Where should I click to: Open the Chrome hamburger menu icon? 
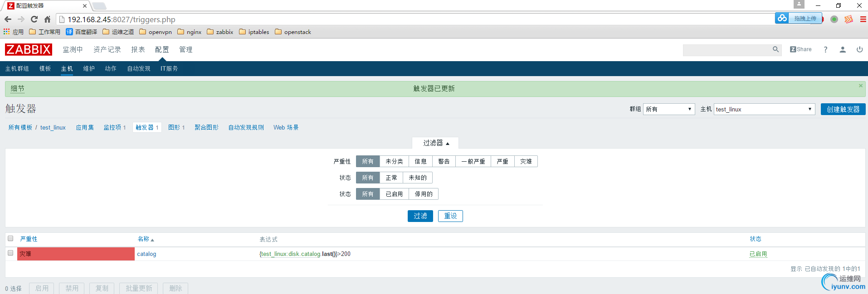863,19
